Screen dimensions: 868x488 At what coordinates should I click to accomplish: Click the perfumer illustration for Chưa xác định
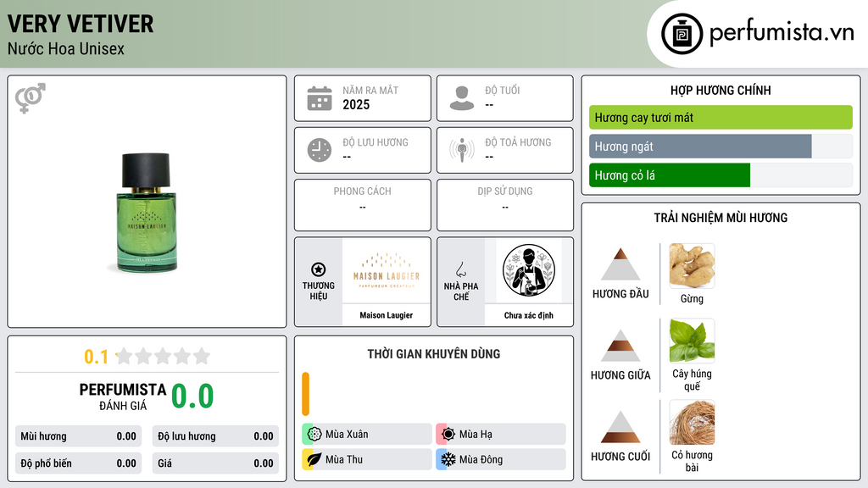coord(529,270)
